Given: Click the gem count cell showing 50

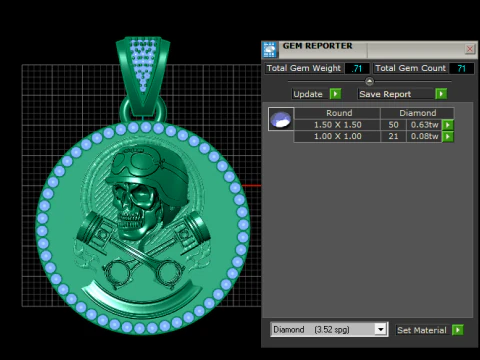Looking at the screenshot, I should (393, 125).
